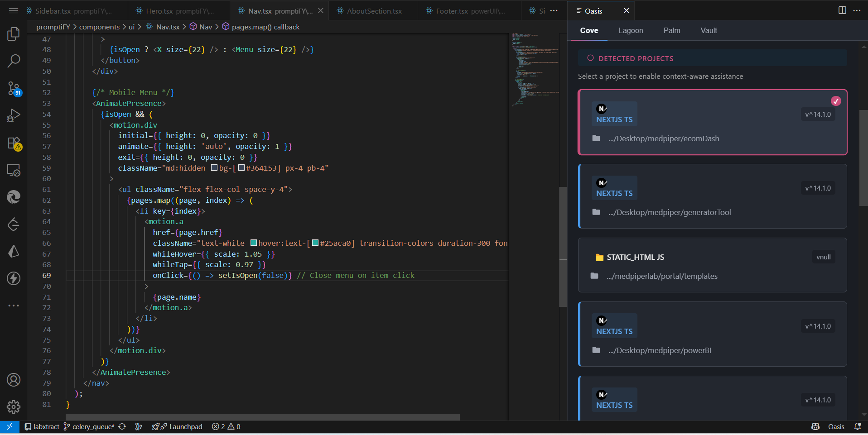Open the editor tab overflow ellipsis menu
Viewport: 868px width, 435px height.
[553, 10]
